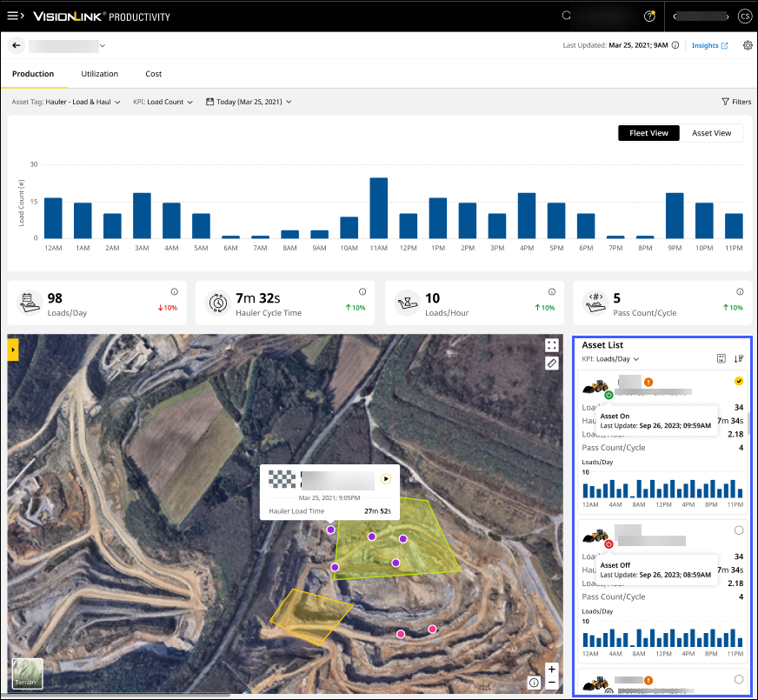Click the sort icon in Asset List
This screenshot has height=700, width=758.
click(x=739, y=358)
